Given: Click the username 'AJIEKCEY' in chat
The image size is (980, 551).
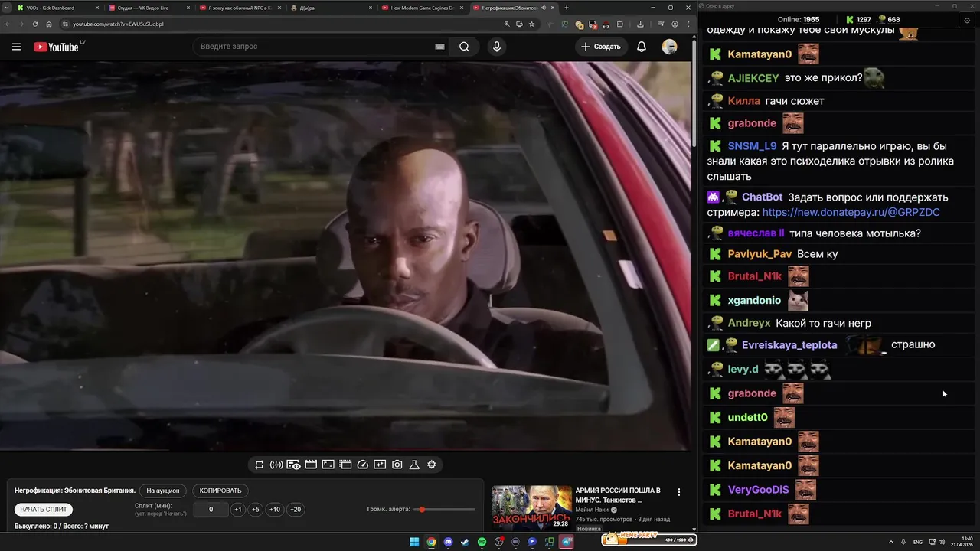Looking at the screenshot, I should coord(753,78).
